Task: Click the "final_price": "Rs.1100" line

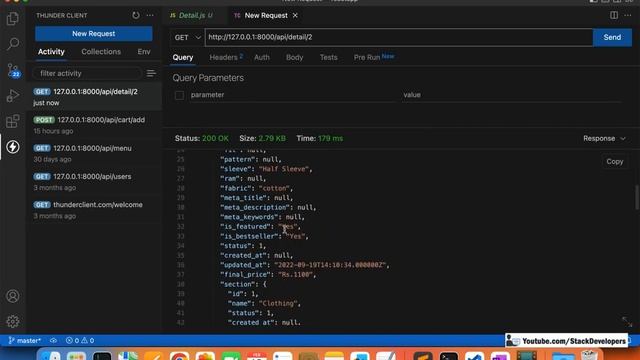Action: 268,275
